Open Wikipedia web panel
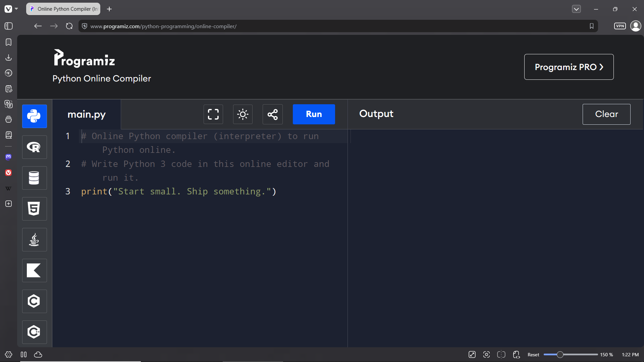 click(9, 188)
